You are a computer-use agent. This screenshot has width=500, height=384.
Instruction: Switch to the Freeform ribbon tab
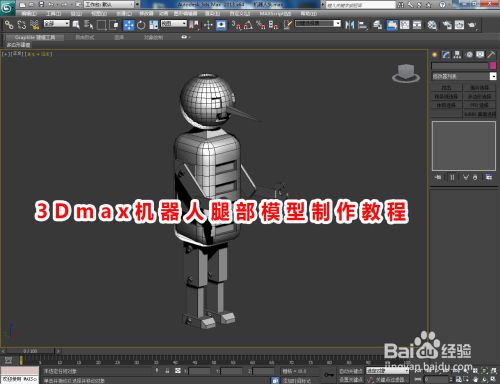click(85, 37)
